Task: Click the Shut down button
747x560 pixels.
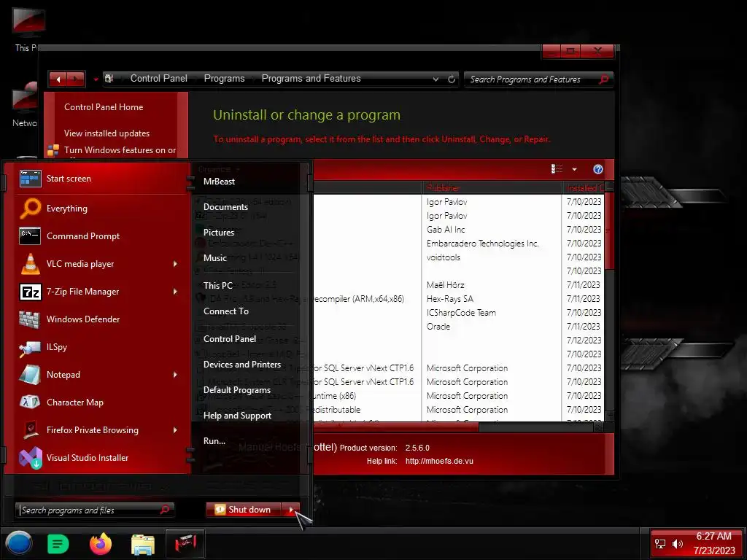Action: click(x=244, y=510)
